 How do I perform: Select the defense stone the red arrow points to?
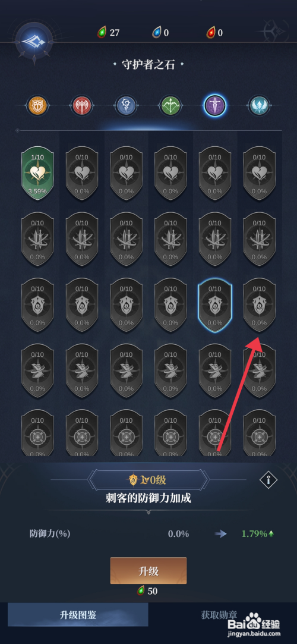(259, 306)
